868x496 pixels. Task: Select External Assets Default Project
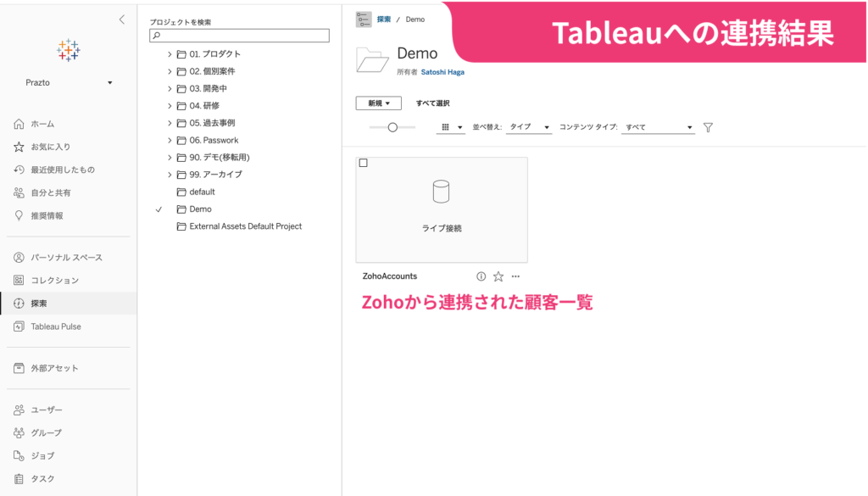[x=245, y=226]
